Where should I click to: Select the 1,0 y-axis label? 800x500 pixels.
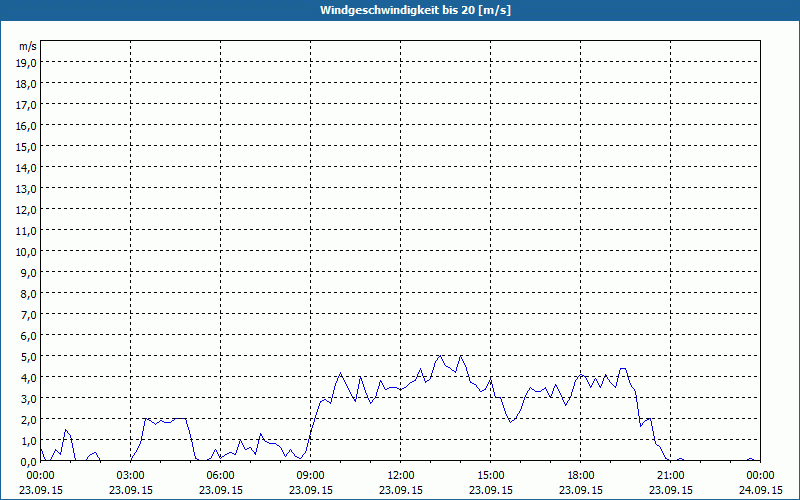[28, 441]
